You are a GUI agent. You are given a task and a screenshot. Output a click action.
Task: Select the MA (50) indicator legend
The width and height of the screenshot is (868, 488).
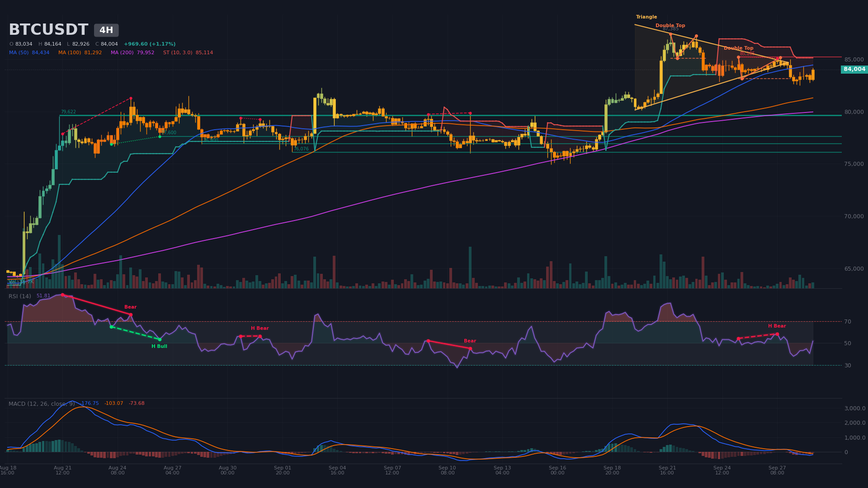(29, 53)
